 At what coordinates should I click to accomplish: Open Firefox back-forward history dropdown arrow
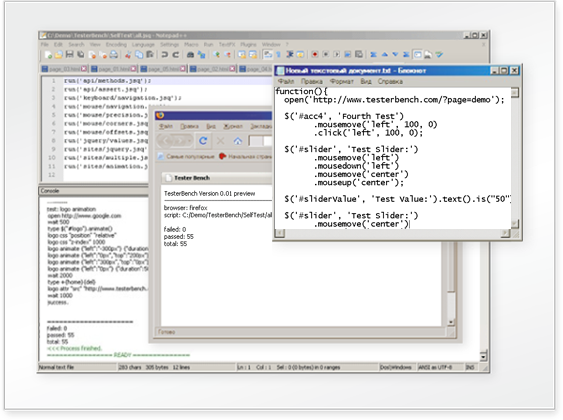189,141
